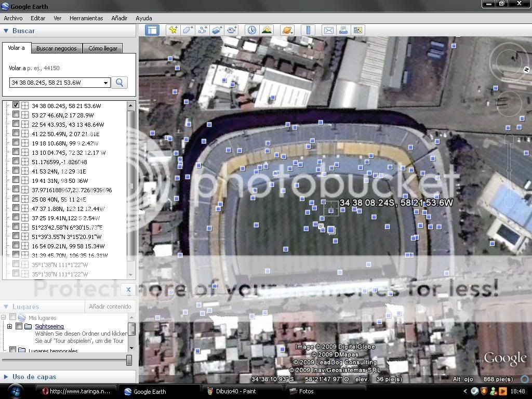Show sunlight across landscape icon
532x399 pixels.
pos(267,30)
